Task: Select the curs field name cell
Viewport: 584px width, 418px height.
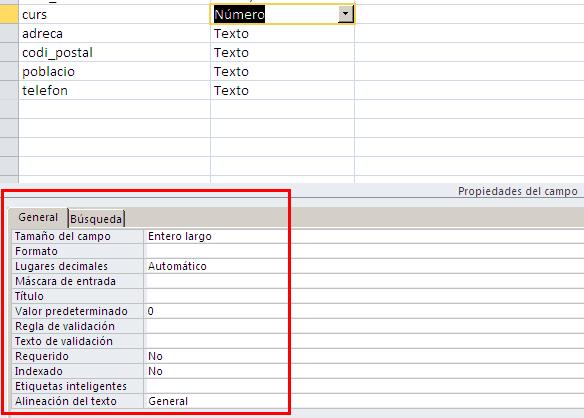Action: pos(114,15)
